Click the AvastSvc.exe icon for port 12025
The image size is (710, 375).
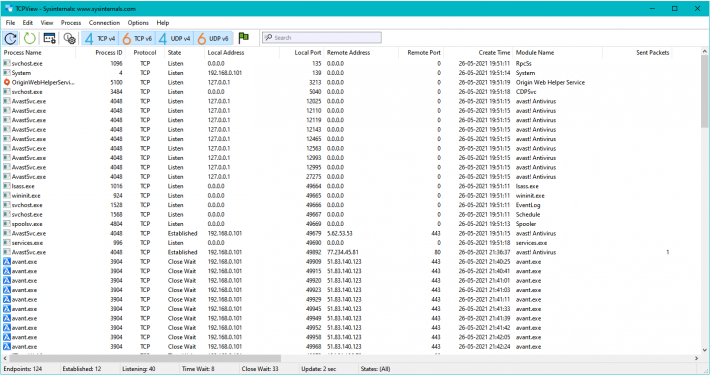6,101
